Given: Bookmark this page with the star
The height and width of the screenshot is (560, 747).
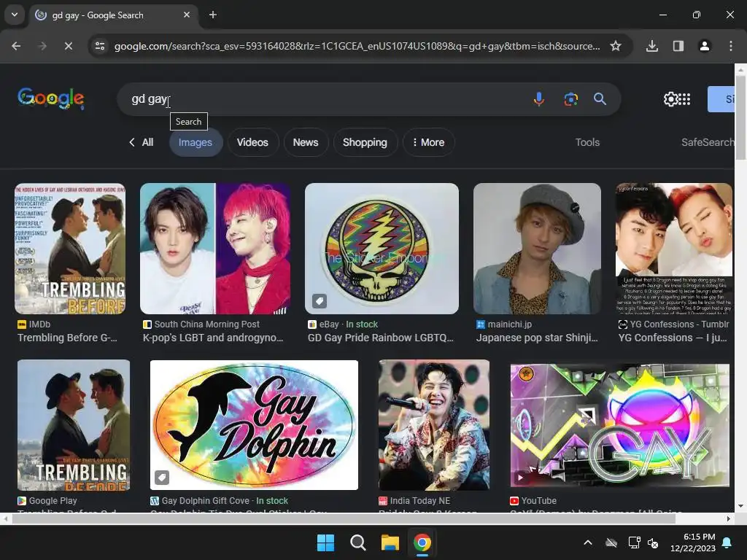Looking at the screenshot, I should 616,46.
